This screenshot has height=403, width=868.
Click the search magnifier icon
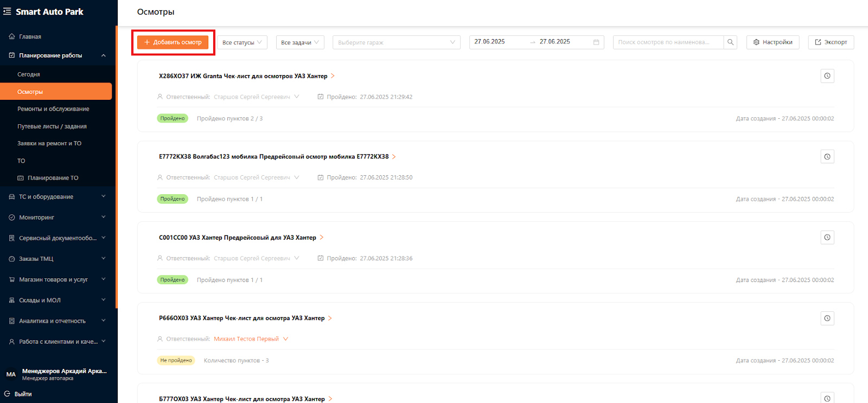730,42
